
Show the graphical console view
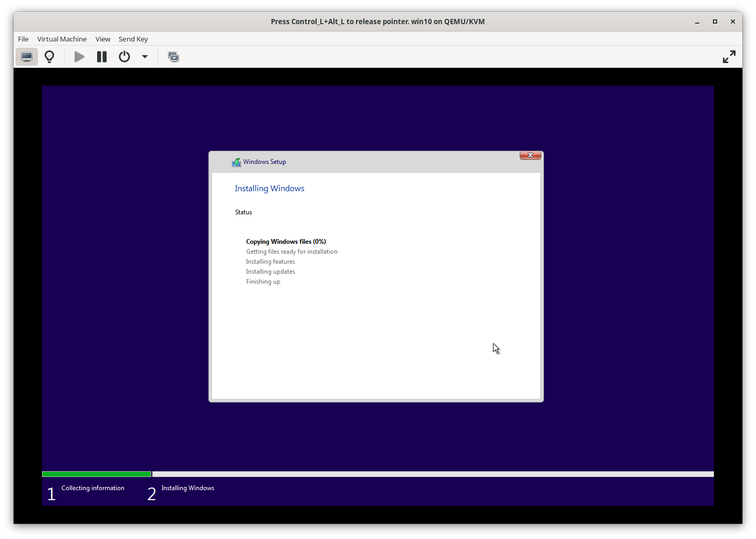click(27, 57)
